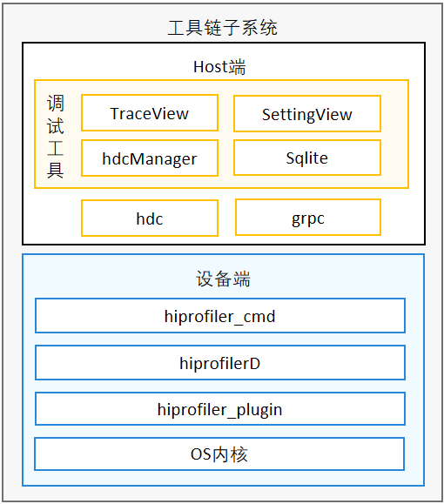Click the hdcManager block
Screen dimensions: 444x504
coord(150,158)
